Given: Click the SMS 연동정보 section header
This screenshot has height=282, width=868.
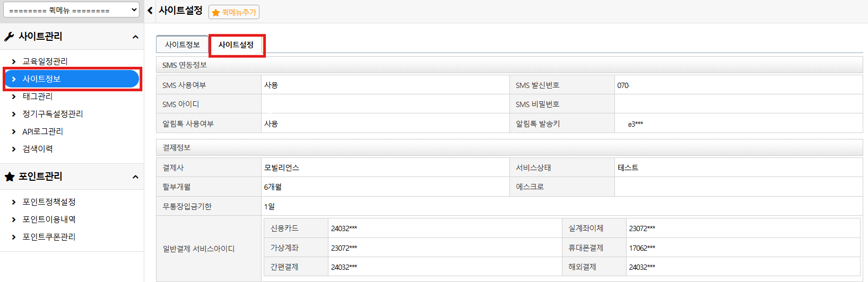Looking at the screenshot, I should coord(185,65).
